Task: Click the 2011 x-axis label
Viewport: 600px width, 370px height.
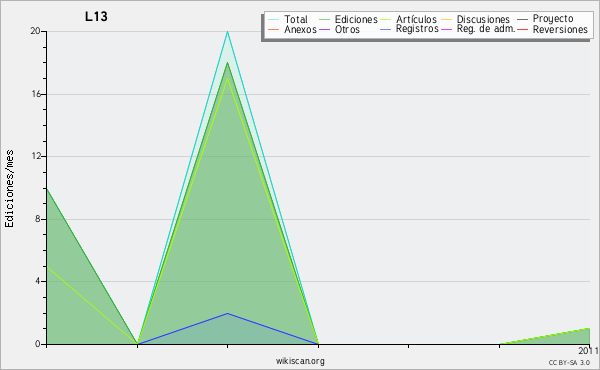Action: point(588,351)
